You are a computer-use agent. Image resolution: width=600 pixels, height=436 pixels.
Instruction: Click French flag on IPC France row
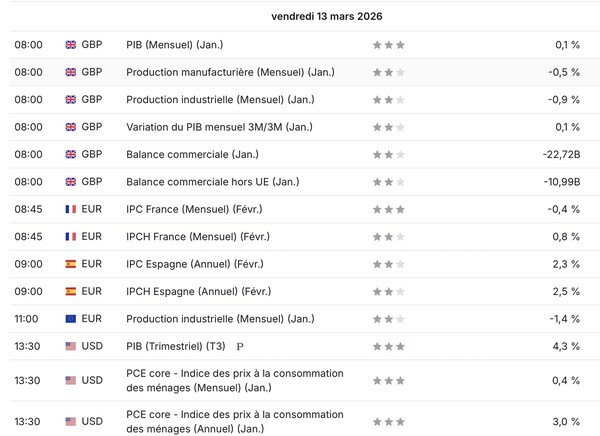71,209
